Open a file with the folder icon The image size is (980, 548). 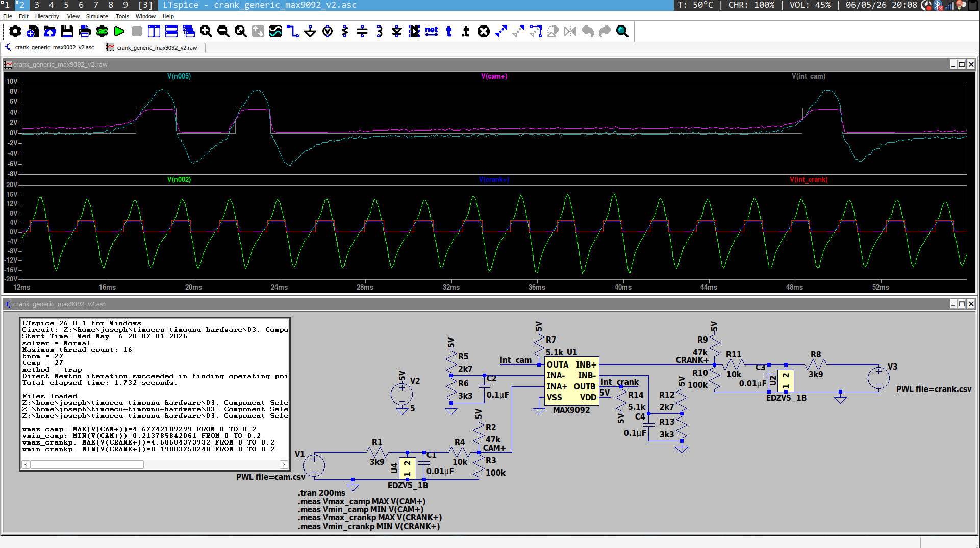tap(50, 32)
